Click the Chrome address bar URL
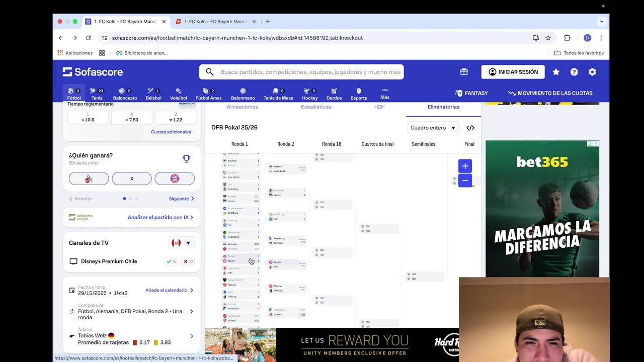This screenshot has height=362, width=644. point(237,38)
